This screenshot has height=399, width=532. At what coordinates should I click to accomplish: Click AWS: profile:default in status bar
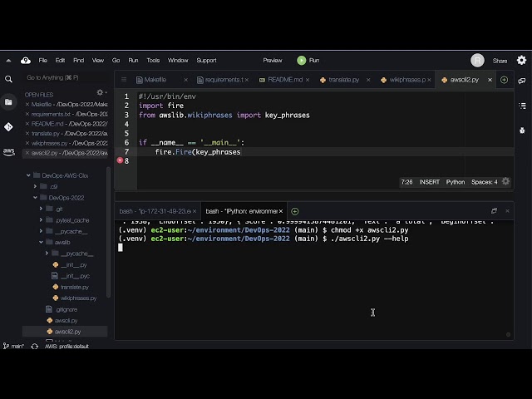66,347
